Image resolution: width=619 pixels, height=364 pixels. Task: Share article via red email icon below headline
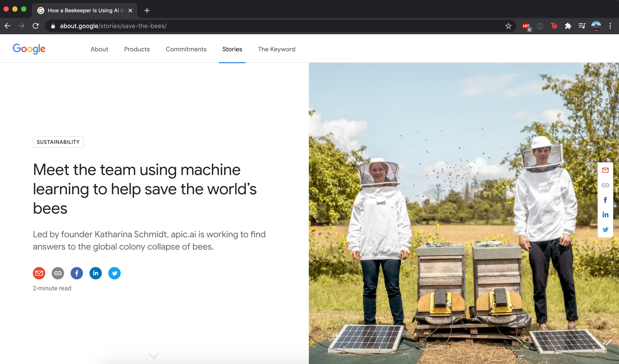point(39,273)
